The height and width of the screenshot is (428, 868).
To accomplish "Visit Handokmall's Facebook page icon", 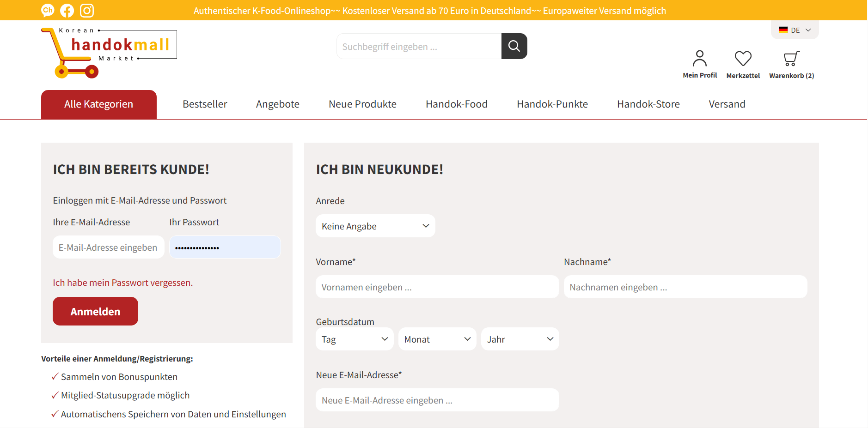I will pyautogui.click(x=67, y=10).
